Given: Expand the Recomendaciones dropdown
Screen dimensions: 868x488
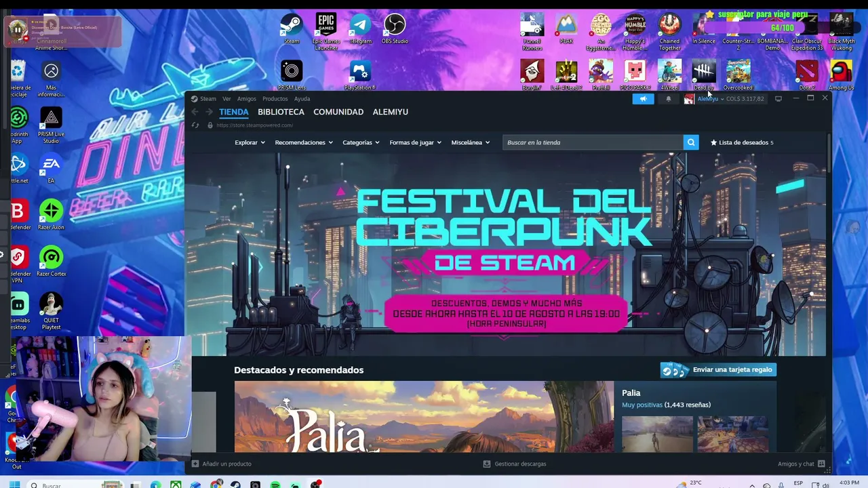Looking at the screenshot, I should click(x=304, y=142).
